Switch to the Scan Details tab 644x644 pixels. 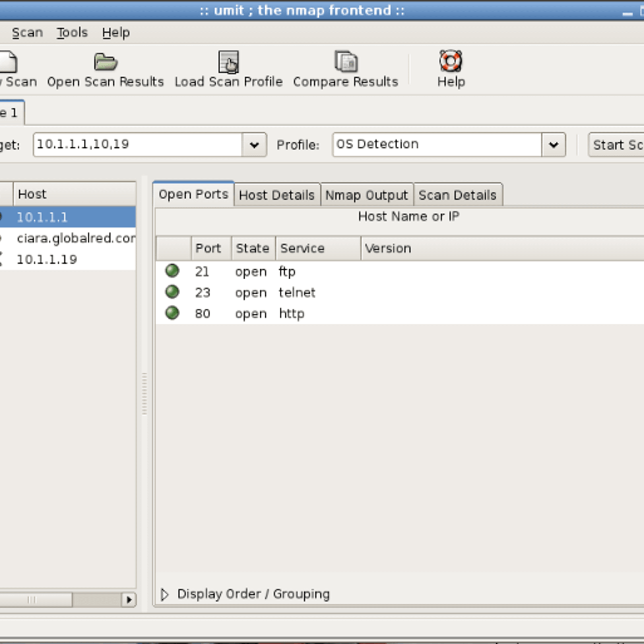[458, 195]
